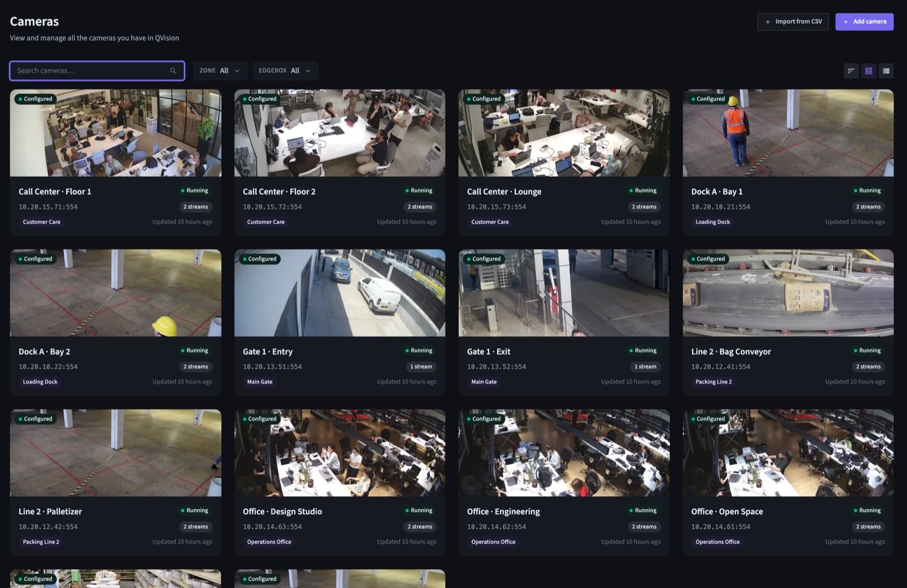Image resolution: width=907 pixels, height=588 pixels.
Task: Click Operations Office tag on Engineering
Action: coord(493,542)
